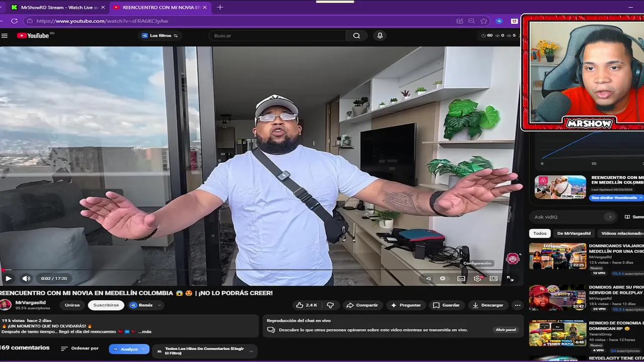
Task: Open the player Configuración gear
Action: 477,279
